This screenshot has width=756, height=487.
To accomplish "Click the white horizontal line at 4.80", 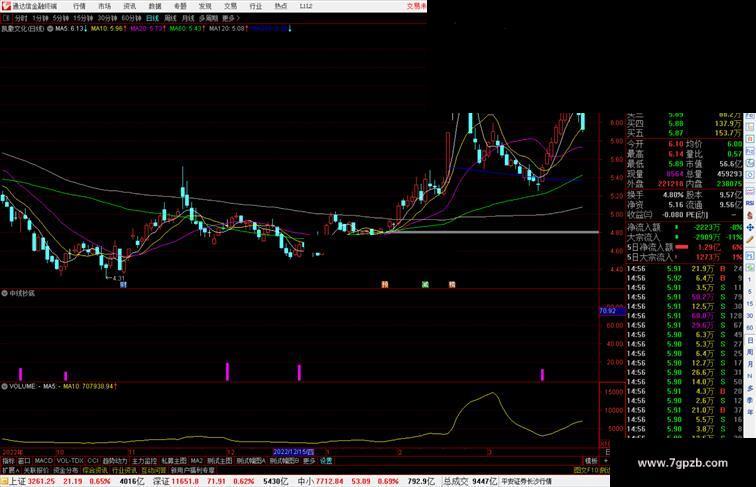I will [494, 232].
